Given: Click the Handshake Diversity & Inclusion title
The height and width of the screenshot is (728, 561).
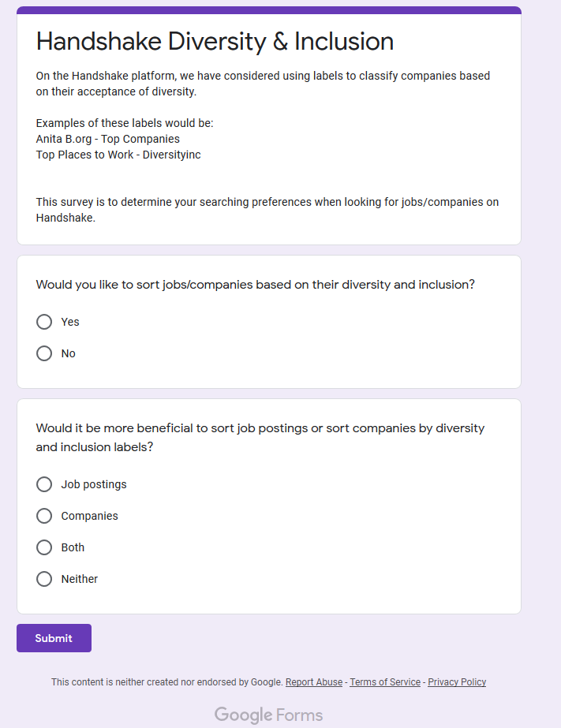Looking at the screenshot, I should tap(215, 42).
